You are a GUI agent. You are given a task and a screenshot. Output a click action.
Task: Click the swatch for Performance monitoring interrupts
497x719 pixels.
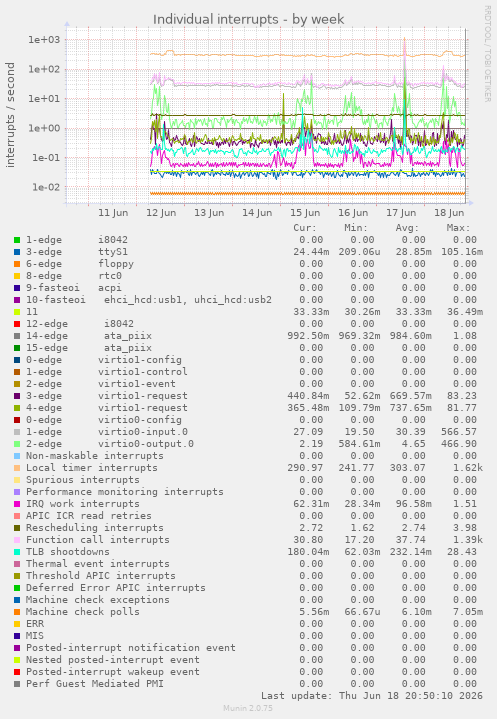click(x=17, y=492)
